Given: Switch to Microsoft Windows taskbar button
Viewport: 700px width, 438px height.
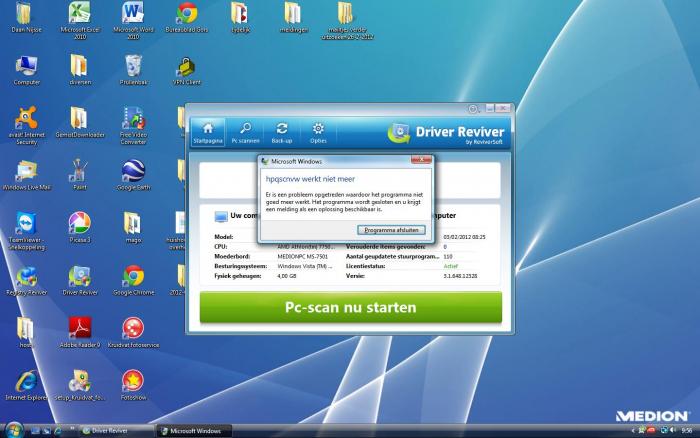Looking at the screenshot, I should [195, 431].
